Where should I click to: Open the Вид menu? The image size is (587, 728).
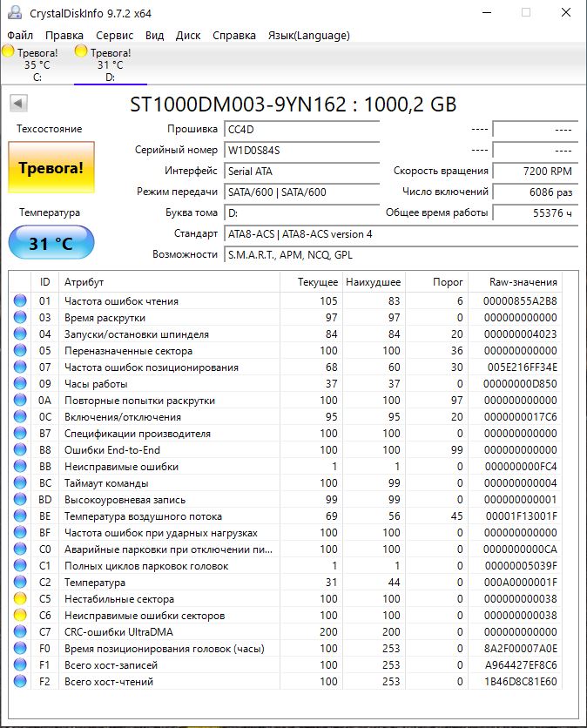154,36
